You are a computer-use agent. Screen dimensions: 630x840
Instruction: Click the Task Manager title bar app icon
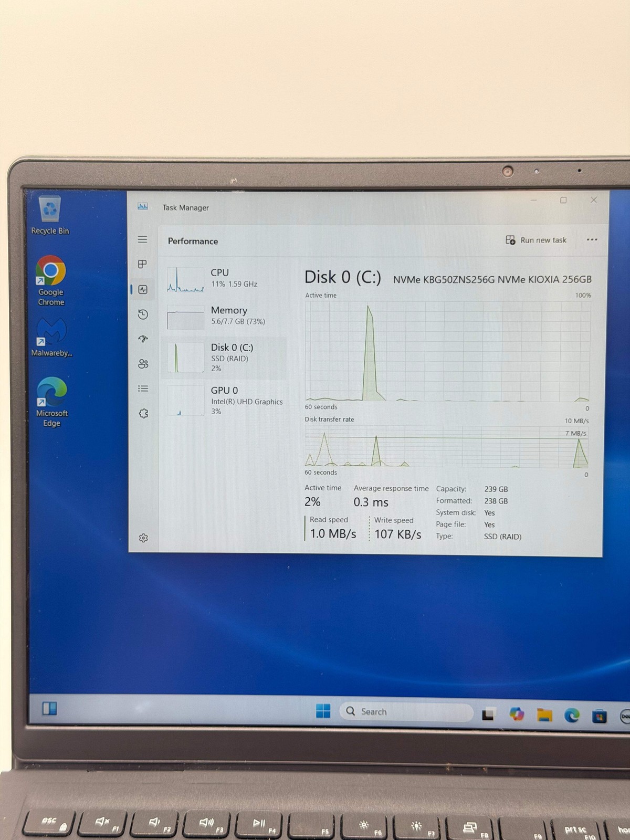[143, 206]
